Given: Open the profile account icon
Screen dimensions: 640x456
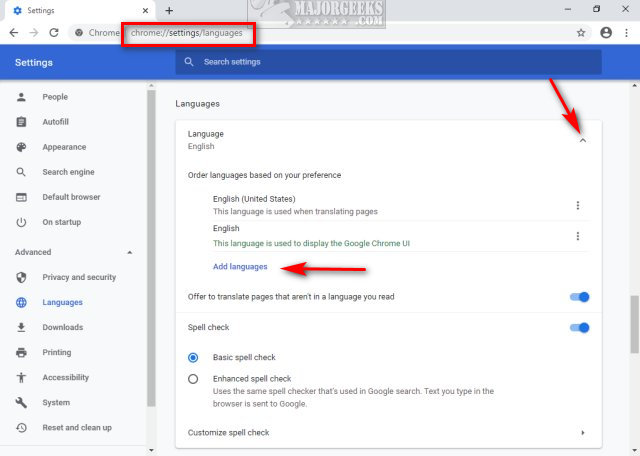Looking at the screenshot, I should coord(606,33).
